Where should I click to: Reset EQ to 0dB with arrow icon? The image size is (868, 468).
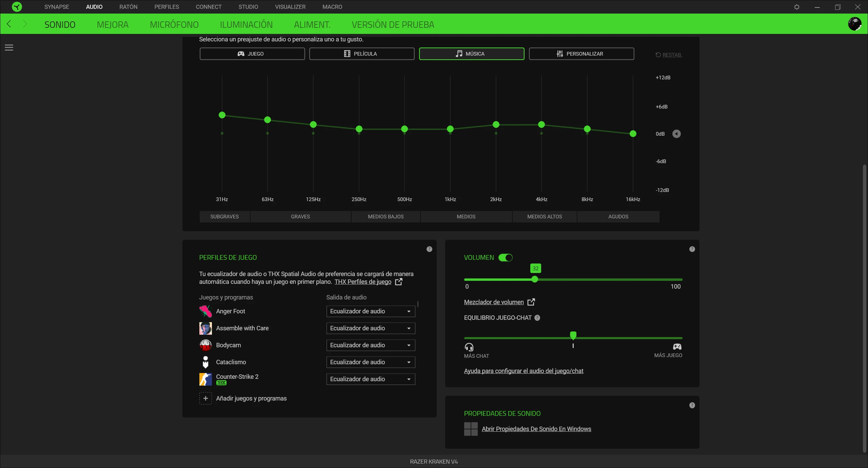(676, 134)
